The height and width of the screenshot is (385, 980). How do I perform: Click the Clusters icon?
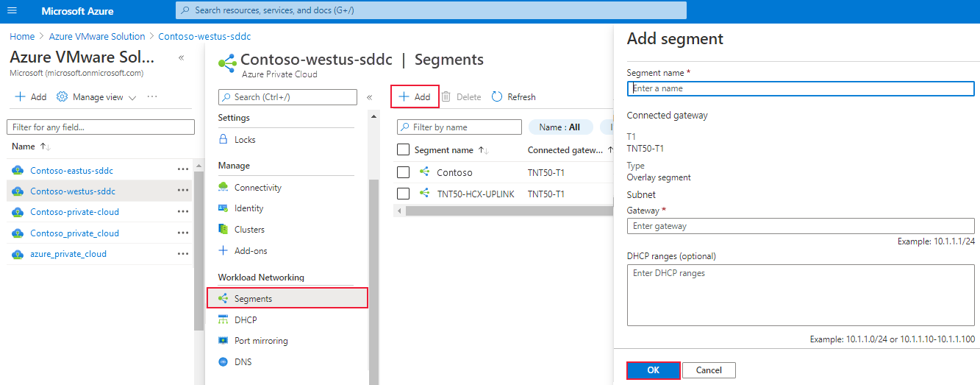pos(223,230)
